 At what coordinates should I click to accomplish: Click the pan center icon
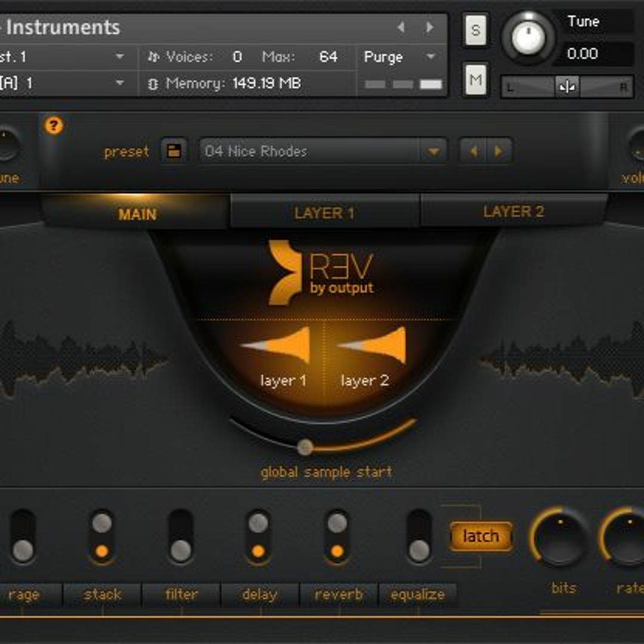pyautogui.click(x=566, y=87)
